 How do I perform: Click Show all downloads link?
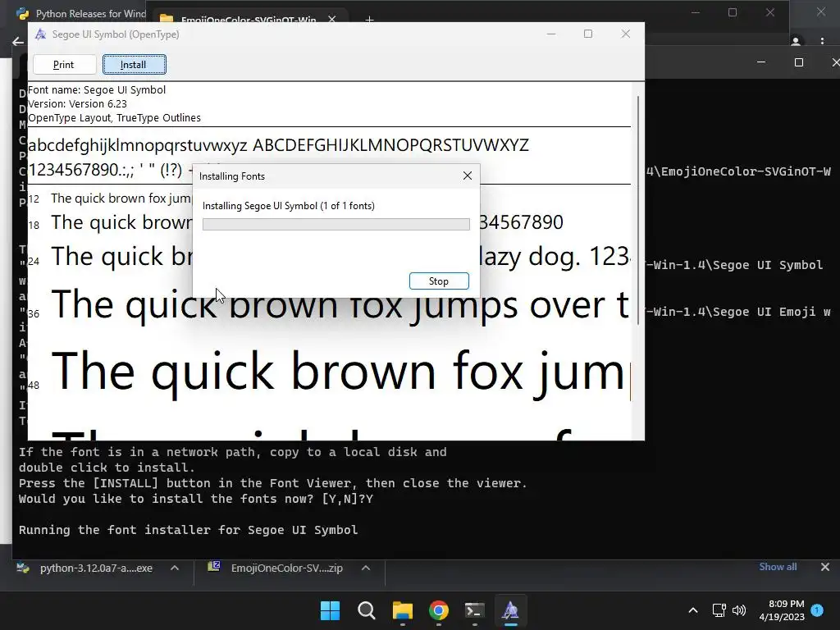pyautogui.click(x=778, y=567)
